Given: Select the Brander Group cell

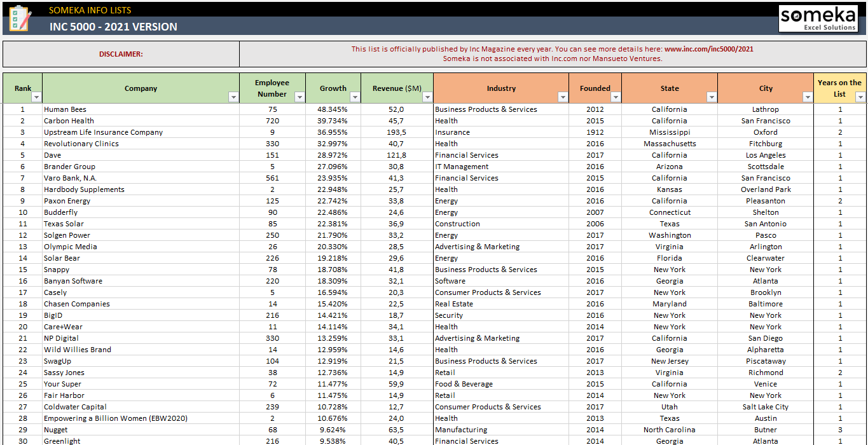Looking at the screenshot, I should [x=141, y=167].
